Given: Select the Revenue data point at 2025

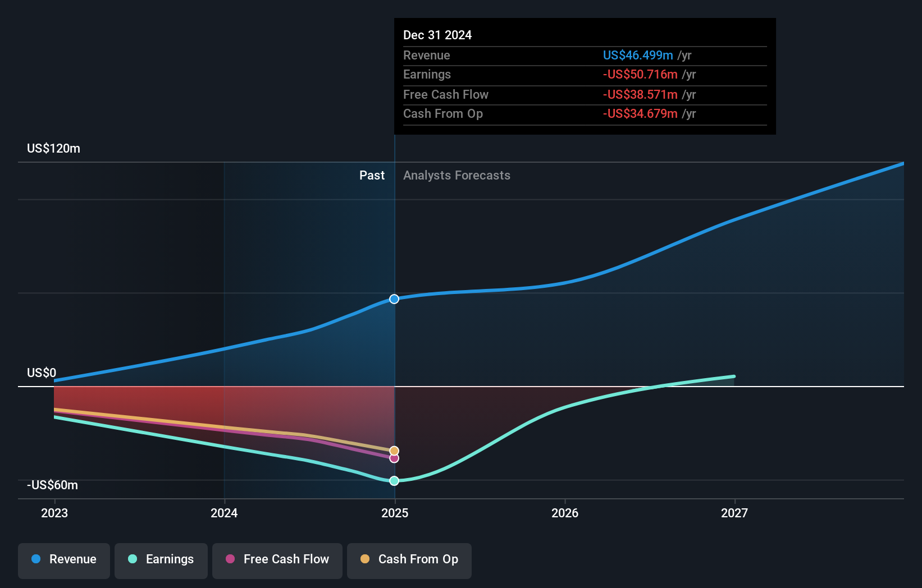Looking at the screenshot, I should 394,299.
